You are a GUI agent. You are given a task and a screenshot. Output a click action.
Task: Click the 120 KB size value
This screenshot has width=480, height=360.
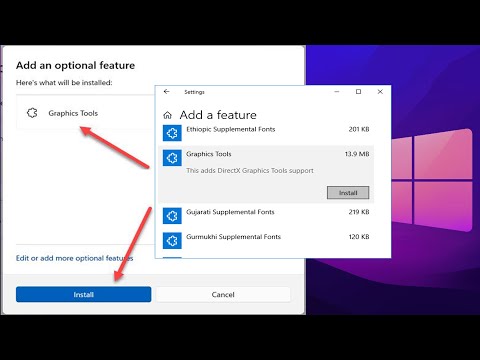point(359,237)
